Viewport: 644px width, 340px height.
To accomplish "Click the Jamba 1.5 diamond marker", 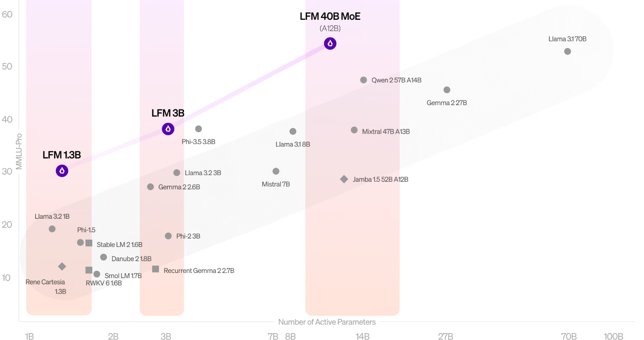I will pos(344,179).
